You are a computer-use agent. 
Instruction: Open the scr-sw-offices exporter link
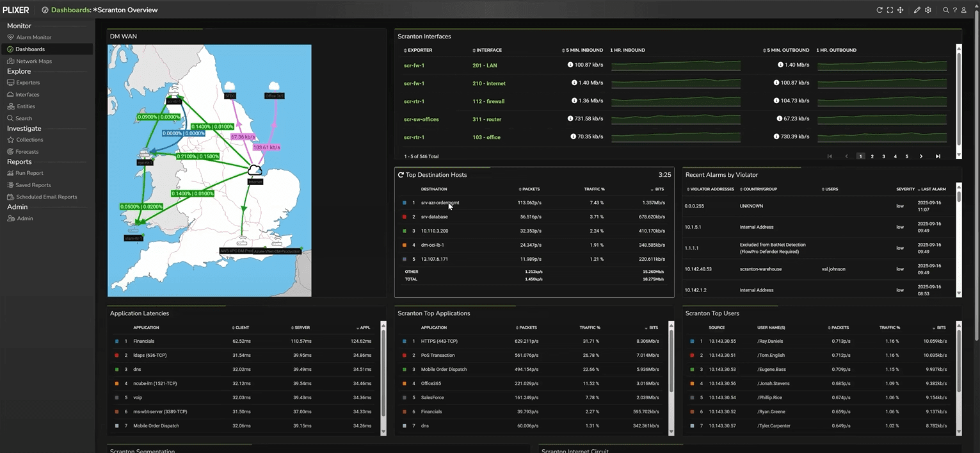(421, 119)
